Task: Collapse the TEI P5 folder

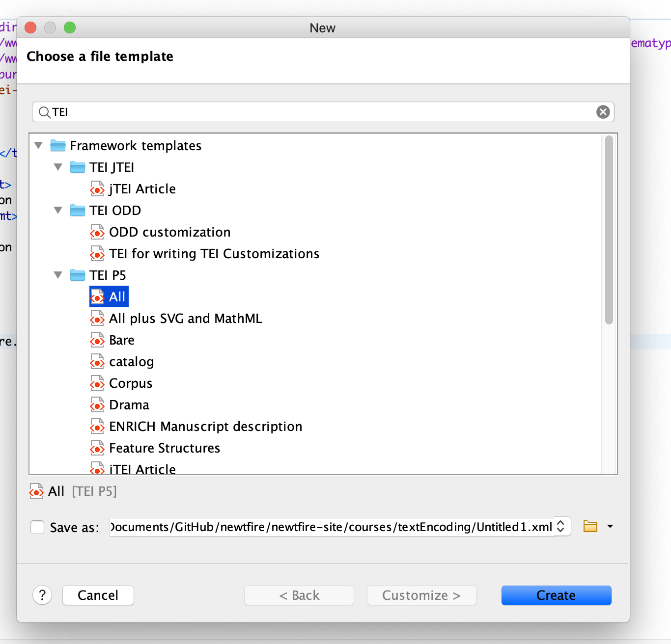Action: coord(58,275)
